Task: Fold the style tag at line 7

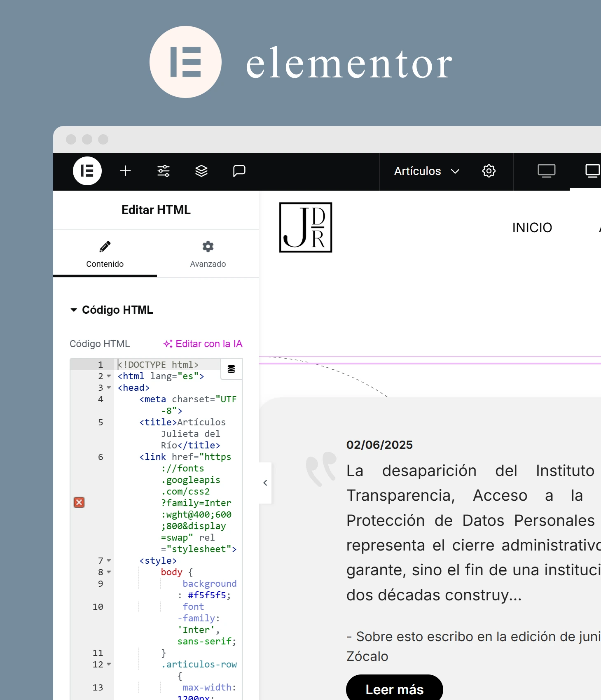Action: (109, 560)
